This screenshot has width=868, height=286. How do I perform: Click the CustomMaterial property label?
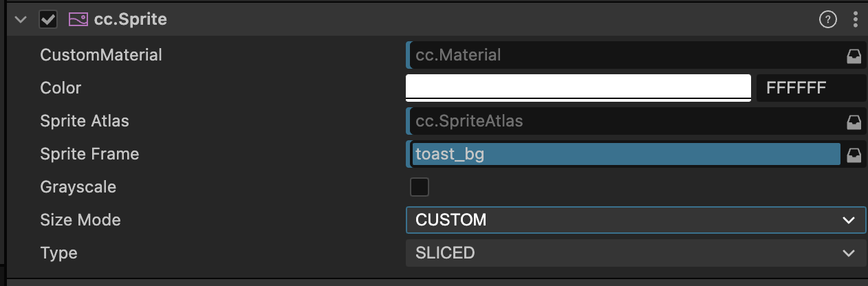[x=101, y=55]
